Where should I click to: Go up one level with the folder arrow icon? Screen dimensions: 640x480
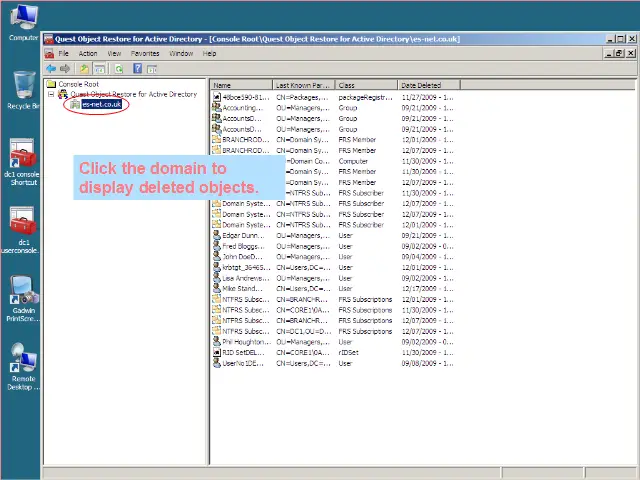click(x=84, y=69)
